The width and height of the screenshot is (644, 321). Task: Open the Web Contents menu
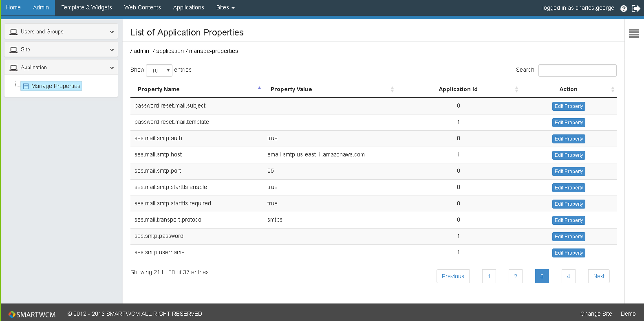(x=142, y=8)
